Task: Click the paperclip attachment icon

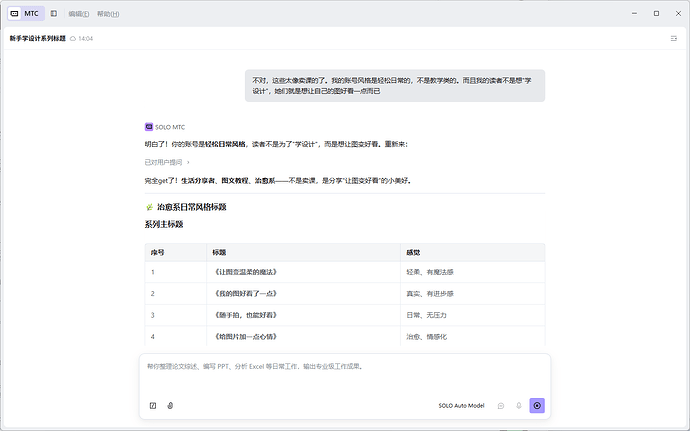Action: click(170, 405)
